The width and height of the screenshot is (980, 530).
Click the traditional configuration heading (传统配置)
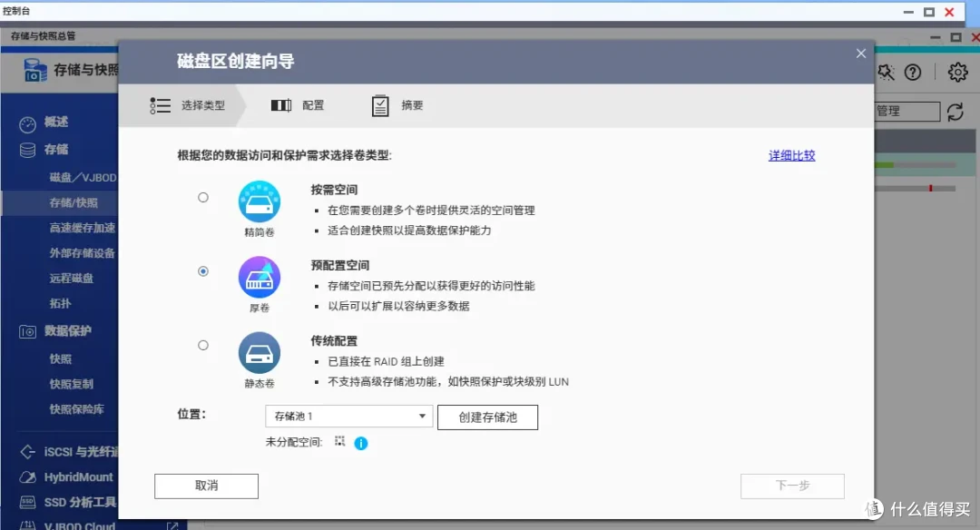tap(334, 340)
